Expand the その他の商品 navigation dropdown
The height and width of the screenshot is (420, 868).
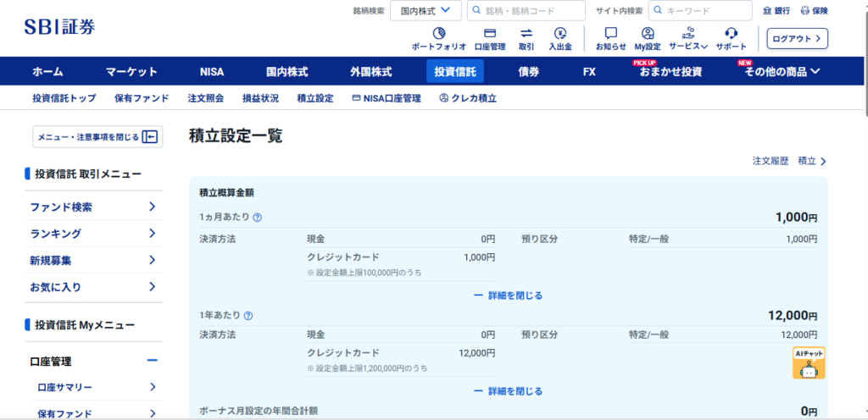click(782, 71)
